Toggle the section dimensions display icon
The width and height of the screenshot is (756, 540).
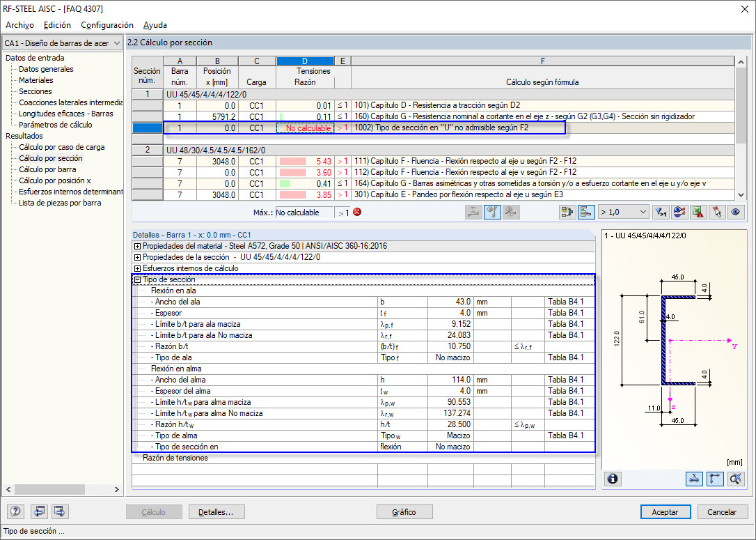[x=694, y=479]
